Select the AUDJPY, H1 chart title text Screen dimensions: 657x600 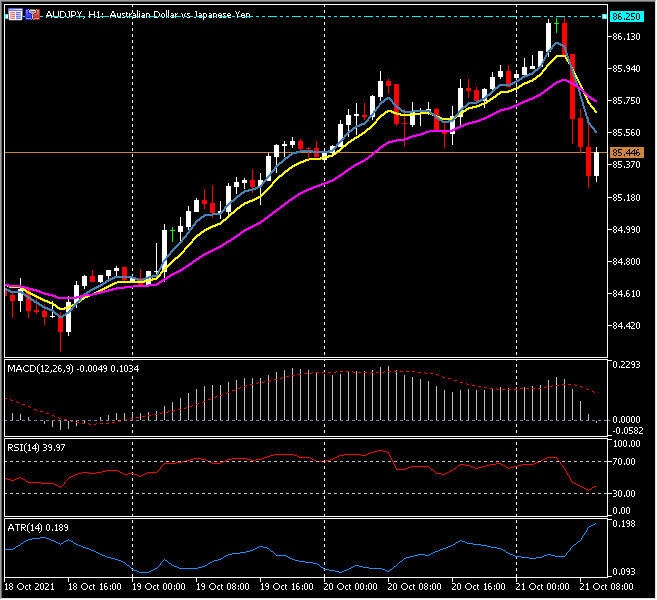pos(148,15)
